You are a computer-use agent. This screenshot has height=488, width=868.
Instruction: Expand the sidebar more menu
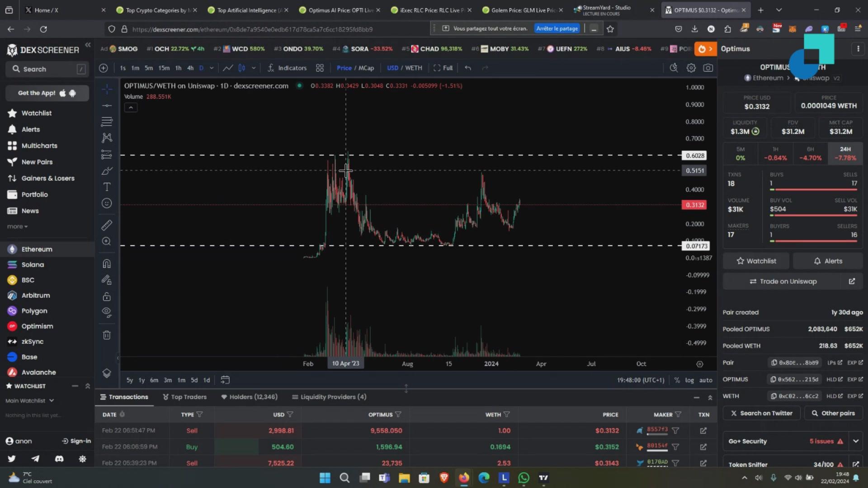click(17, 226)
